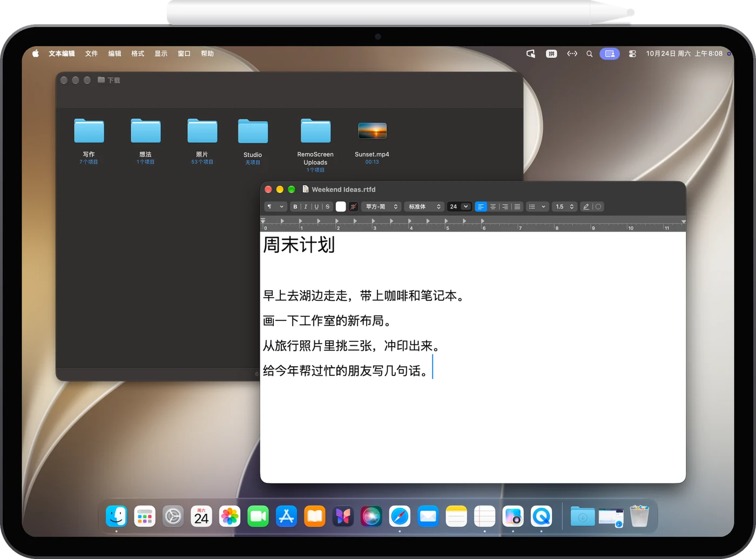Open the 显示 menu
Screen dimensions: 756x559
161,53
